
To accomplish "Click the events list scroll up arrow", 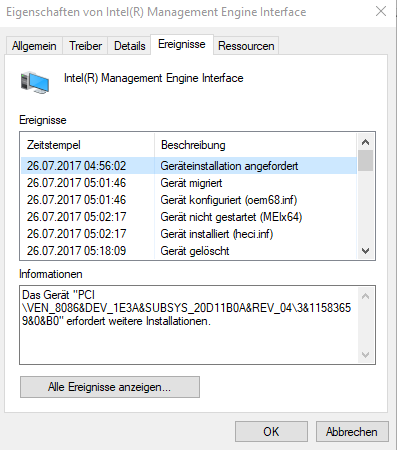I will (x=365, y=142).
